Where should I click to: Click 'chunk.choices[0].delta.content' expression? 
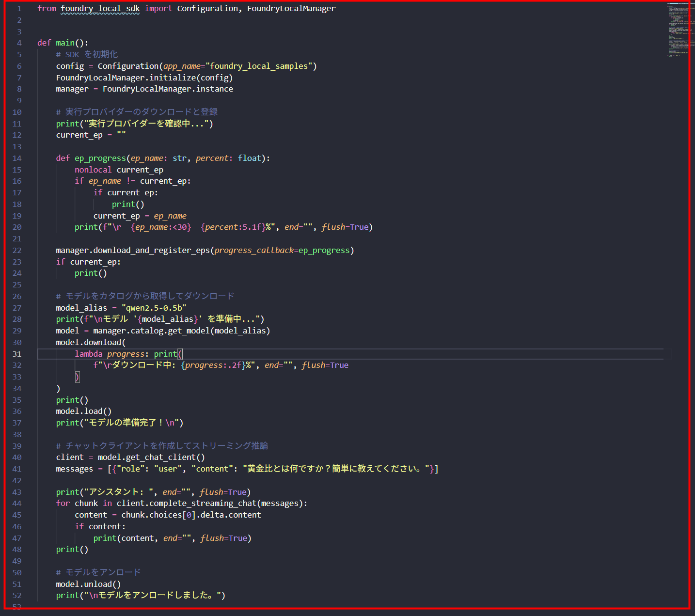tap(191, 515)
